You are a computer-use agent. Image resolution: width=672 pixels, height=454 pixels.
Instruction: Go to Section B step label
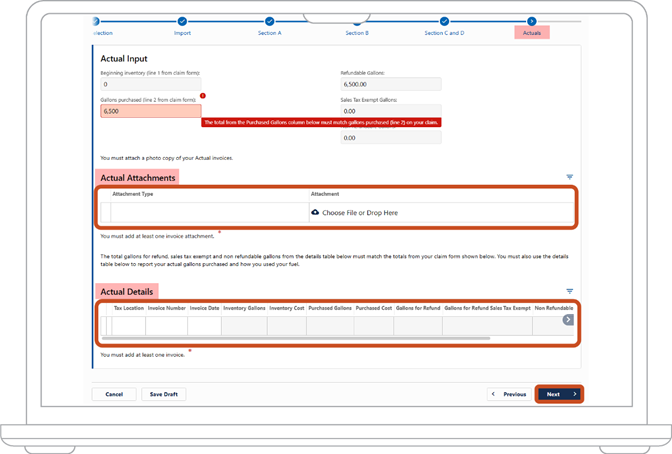coord(357,33)
